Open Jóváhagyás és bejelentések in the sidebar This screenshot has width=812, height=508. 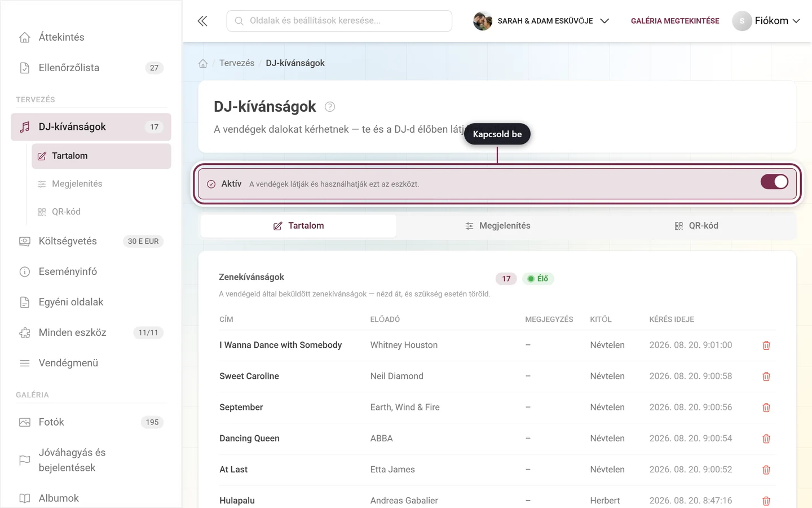click(x=91, y=460)
